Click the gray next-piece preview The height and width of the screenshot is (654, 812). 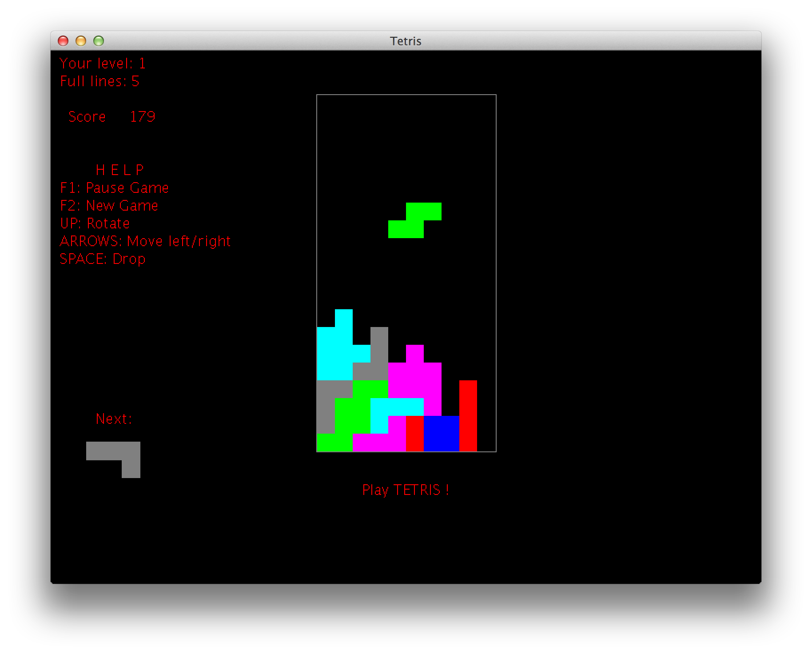(x=113, y=460)
